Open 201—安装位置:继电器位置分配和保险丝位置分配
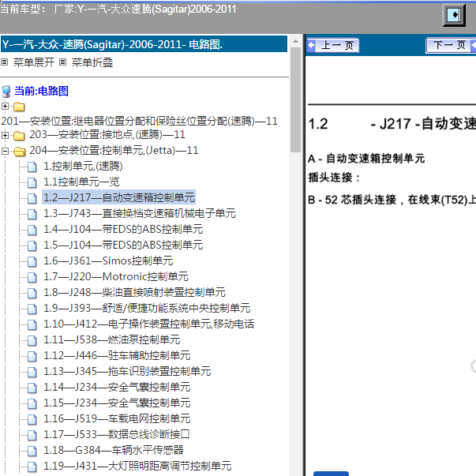Screen dimensions: 476x476 point(139,121)
